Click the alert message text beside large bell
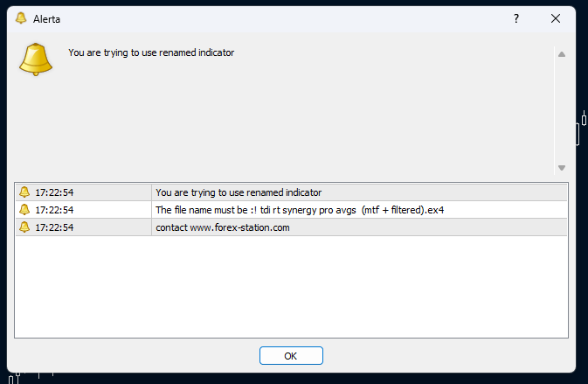Screen dimensions: 588x384 (x=151, y=52)
